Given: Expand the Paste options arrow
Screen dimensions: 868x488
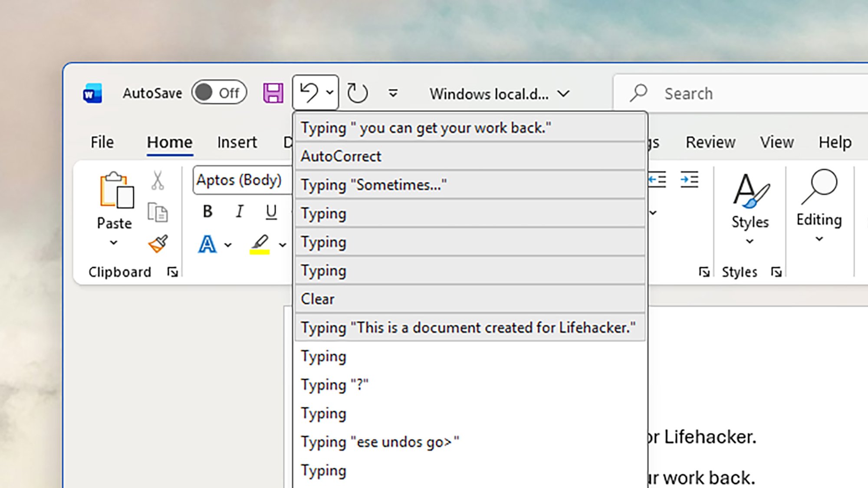Looking at the screenshot, I should pos(114,242).
